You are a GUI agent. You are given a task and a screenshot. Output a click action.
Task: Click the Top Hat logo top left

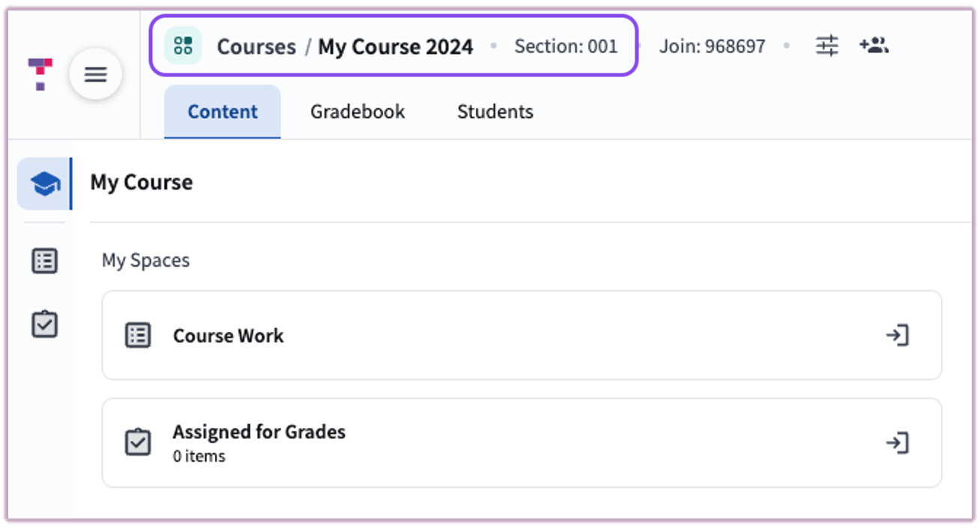(x=38, y=73)
